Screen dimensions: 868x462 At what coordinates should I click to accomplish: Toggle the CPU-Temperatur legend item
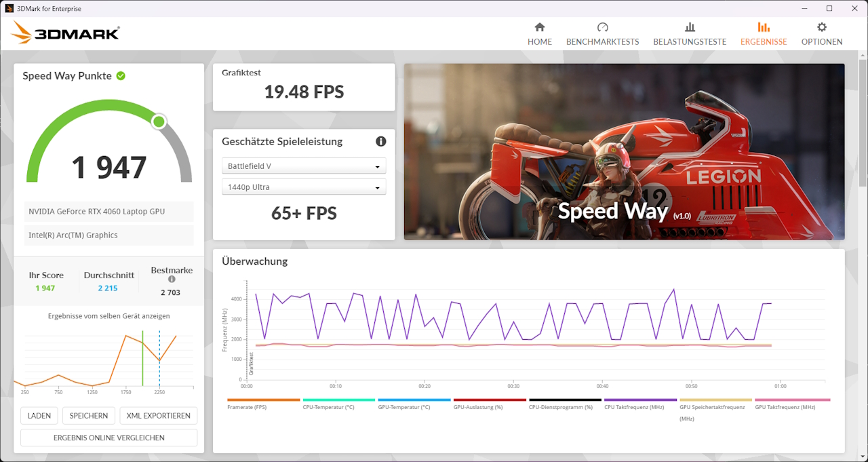[x=338, y=404]
